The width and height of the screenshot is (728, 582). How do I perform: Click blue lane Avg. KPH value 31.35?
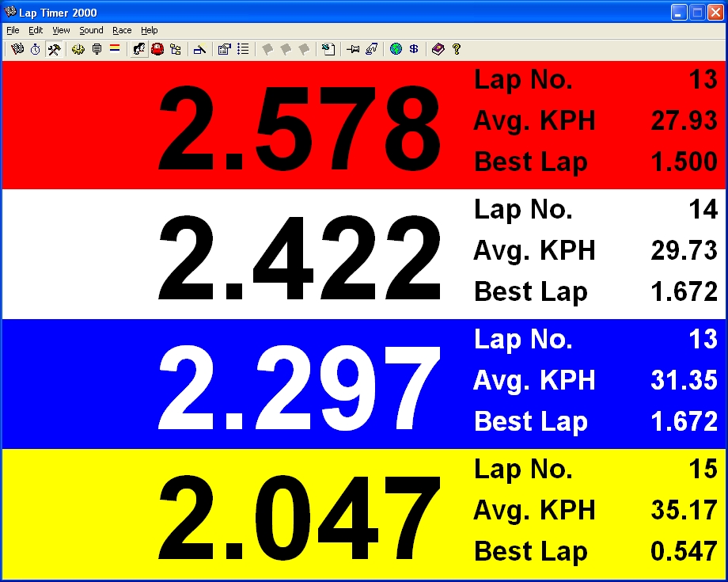click(x=684, y=380)
